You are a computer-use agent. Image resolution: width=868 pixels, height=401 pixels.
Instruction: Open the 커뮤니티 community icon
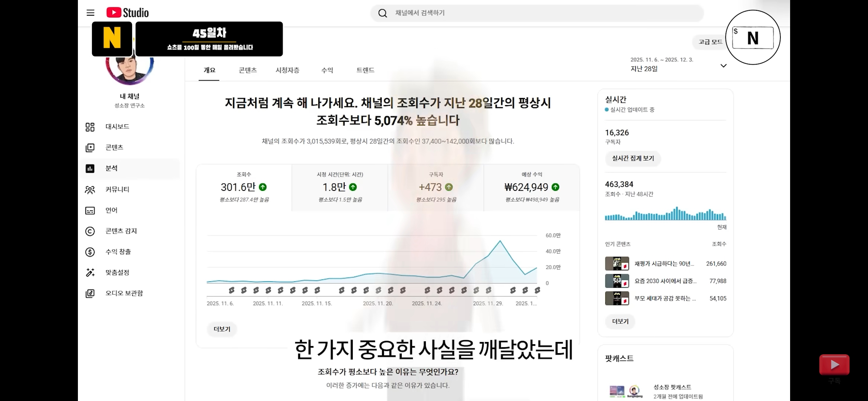90,190
